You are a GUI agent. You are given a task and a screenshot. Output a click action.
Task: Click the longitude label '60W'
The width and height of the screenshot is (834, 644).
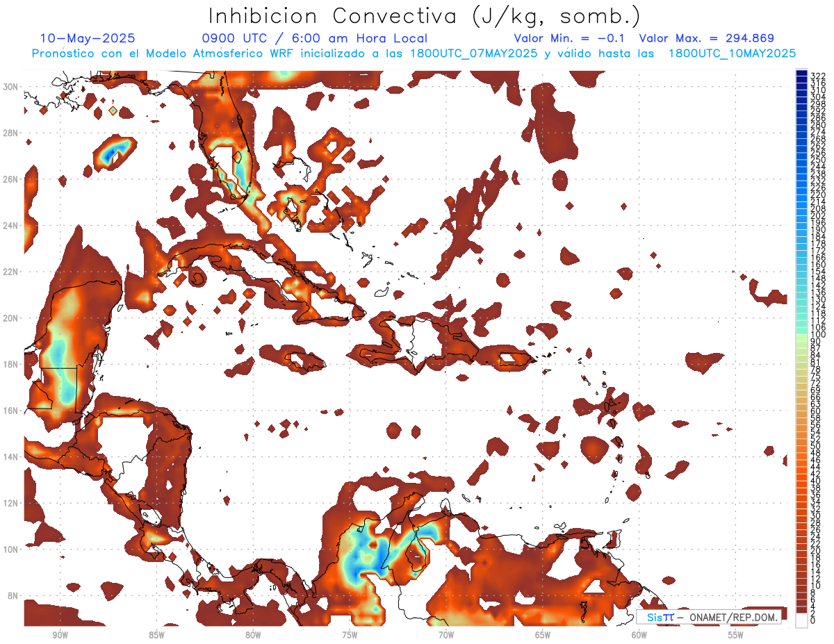639,635
